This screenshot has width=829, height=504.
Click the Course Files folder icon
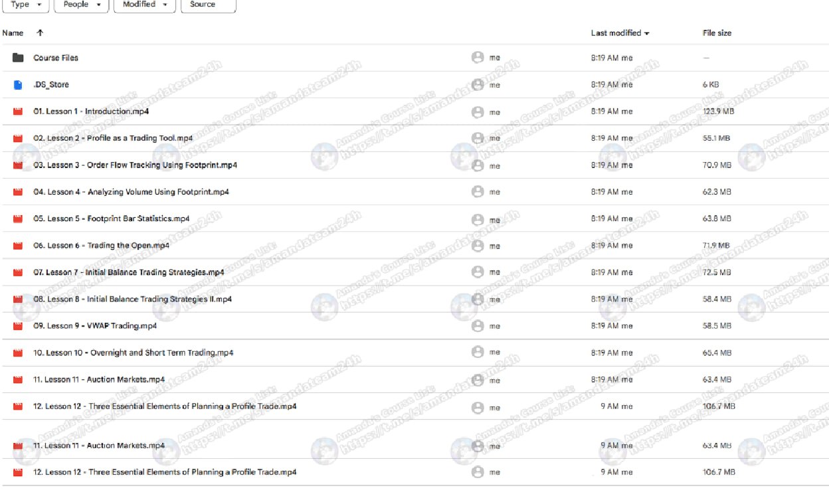[18, 58]
